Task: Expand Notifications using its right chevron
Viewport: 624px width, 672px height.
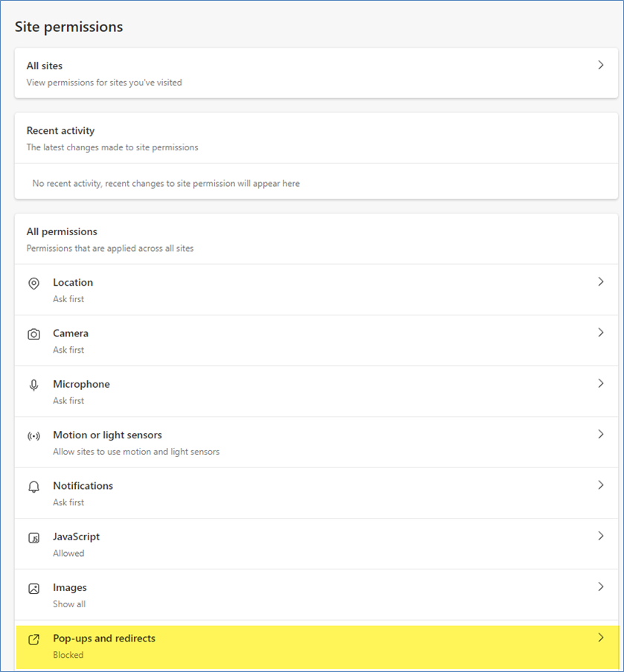Action: pyautogui.click(x=601, y=485)
